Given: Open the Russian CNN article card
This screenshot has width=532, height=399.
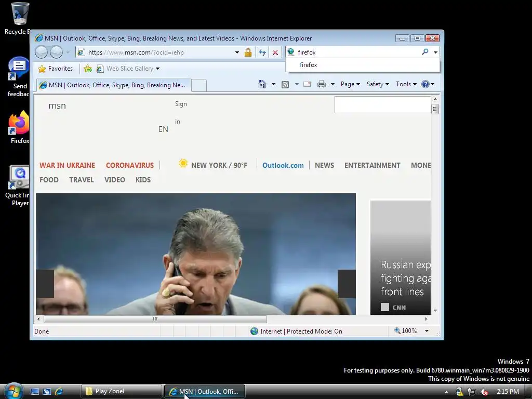Looking at the screenshot, I should pyautogui.click(x=401, y=258).
